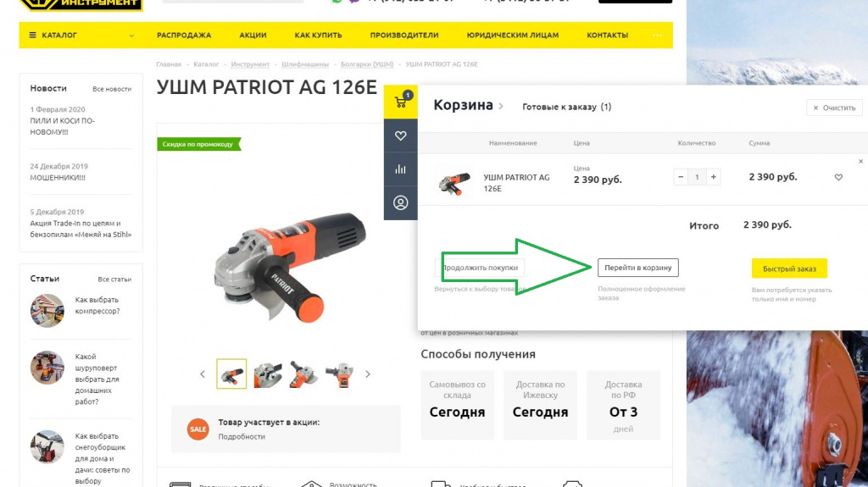Add cart item to favorites heart

(838, 177)
